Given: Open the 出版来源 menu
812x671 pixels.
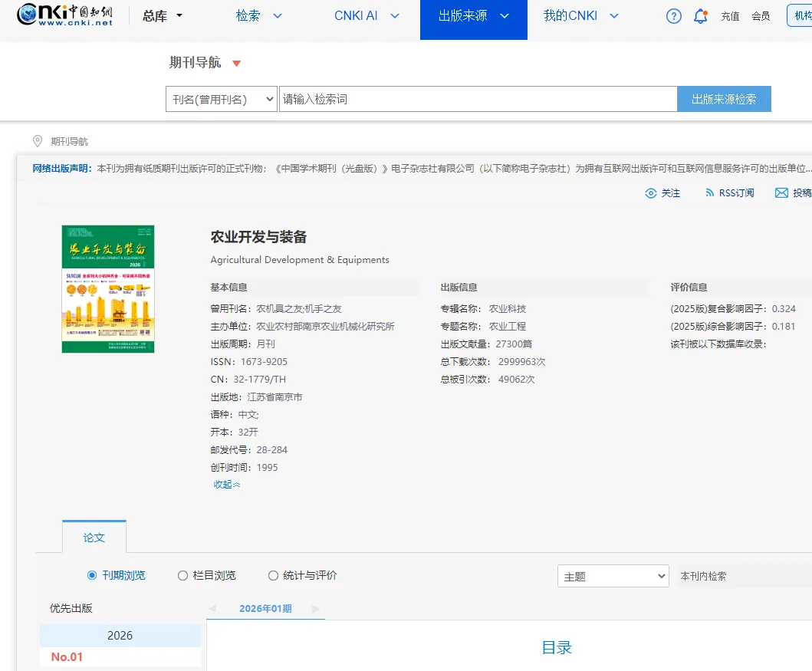Looking at the screenshot, I should click(463, 16).
